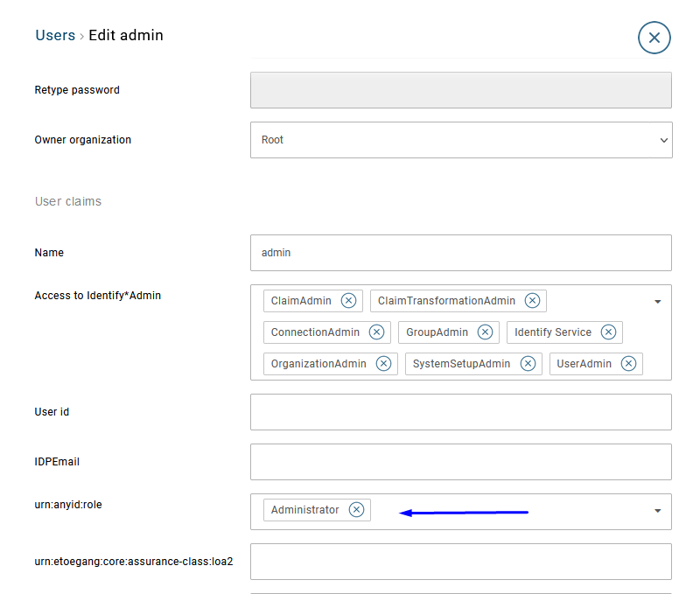Remove ConnectionAdmin from access list
The width and height of the screenshot is (700, 594).
[x=376, y=332]
